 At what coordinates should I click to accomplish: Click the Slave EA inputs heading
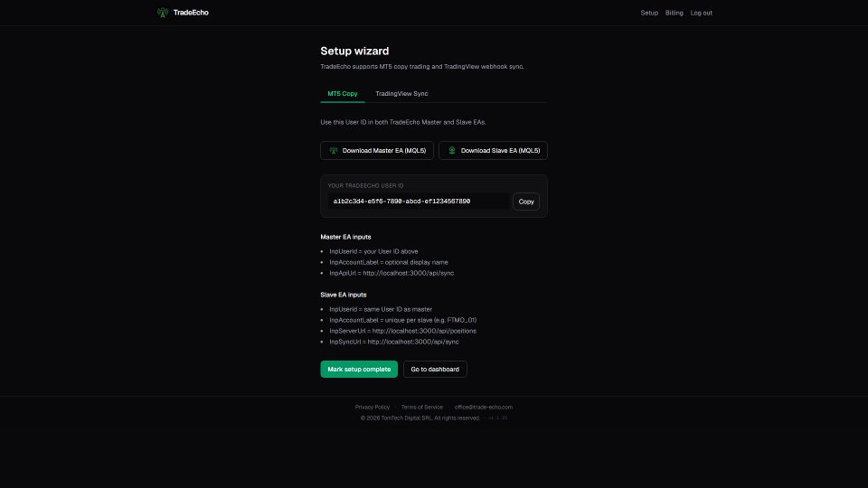(344, 295)
